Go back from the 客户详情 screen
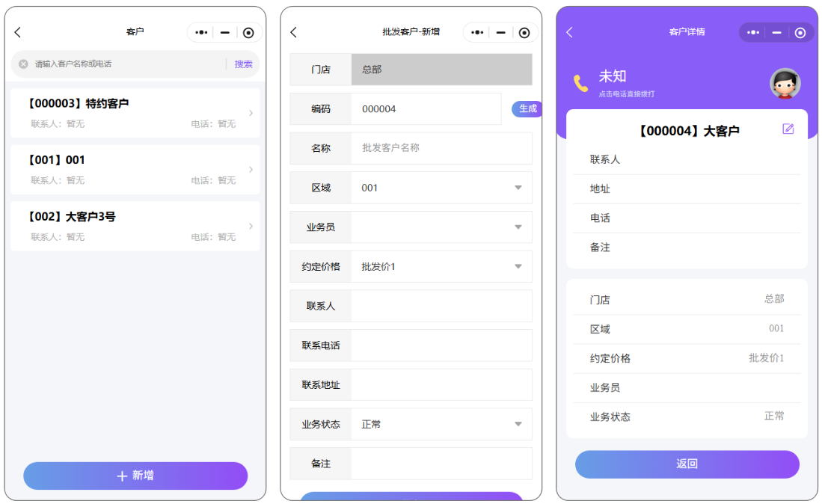This screenshot has width=822, height=504. (570, 32)
